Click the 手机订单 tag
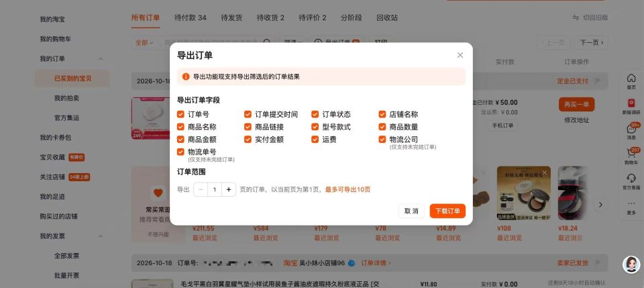The width and height of the screenshot is (644, 288). tap(502, 126)
